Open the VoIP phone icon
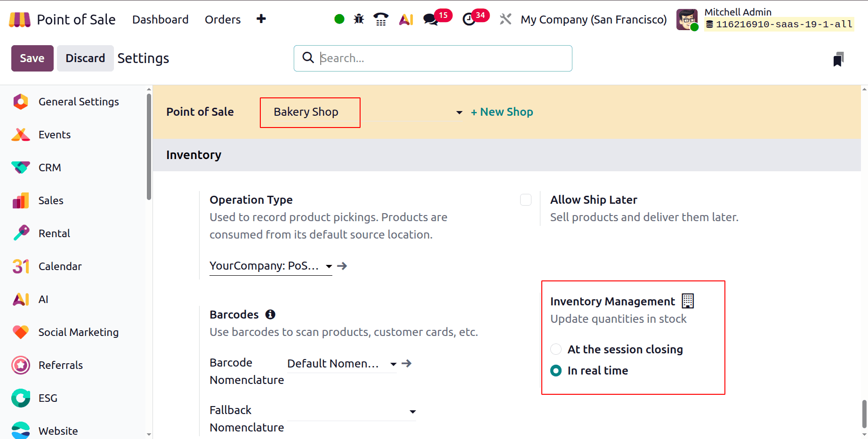 381,19
